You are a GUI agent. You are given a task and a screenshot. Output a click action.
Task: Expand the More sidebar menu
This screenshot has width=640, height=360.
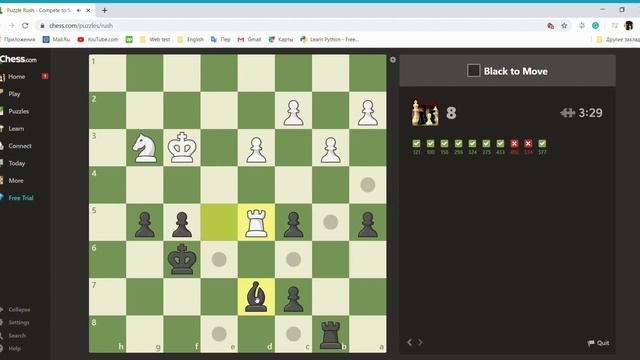tap(16, 180)
